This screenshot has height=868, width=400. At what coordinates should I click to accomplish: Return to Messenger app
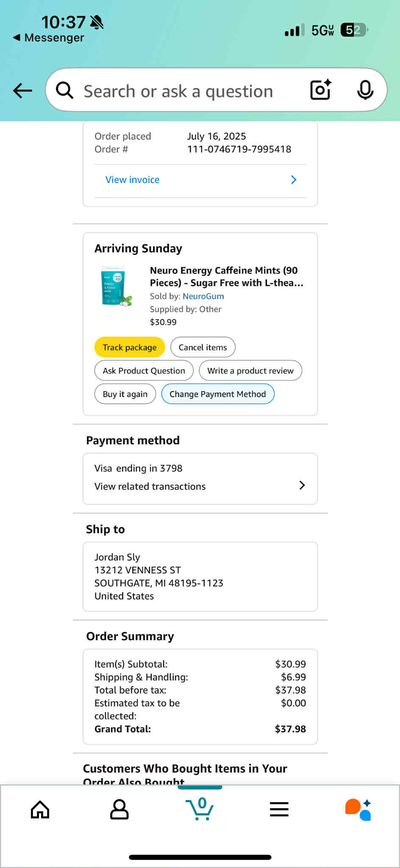click(48, 38)
